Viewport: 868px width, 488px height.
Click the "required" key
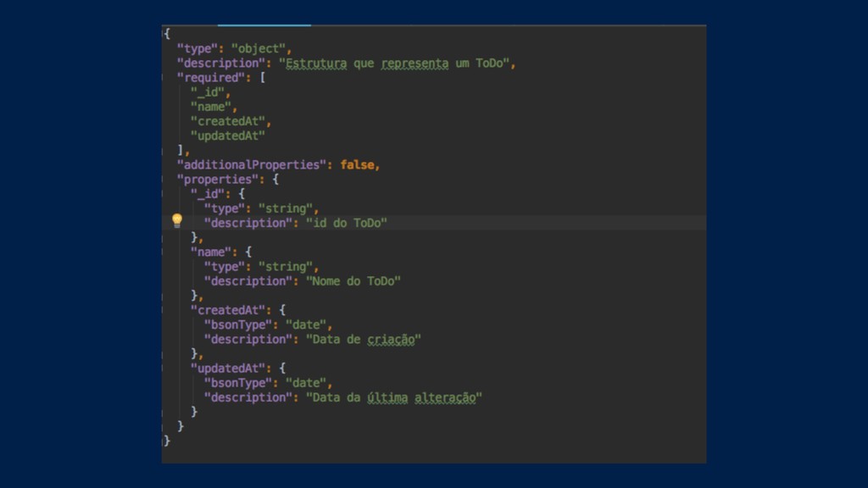211,78
